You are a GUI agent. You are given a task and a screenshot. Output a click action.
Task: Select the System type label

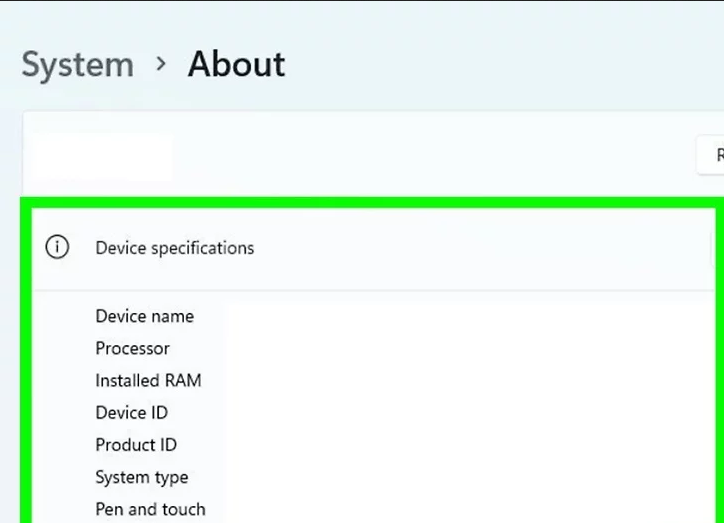(142, 477)
